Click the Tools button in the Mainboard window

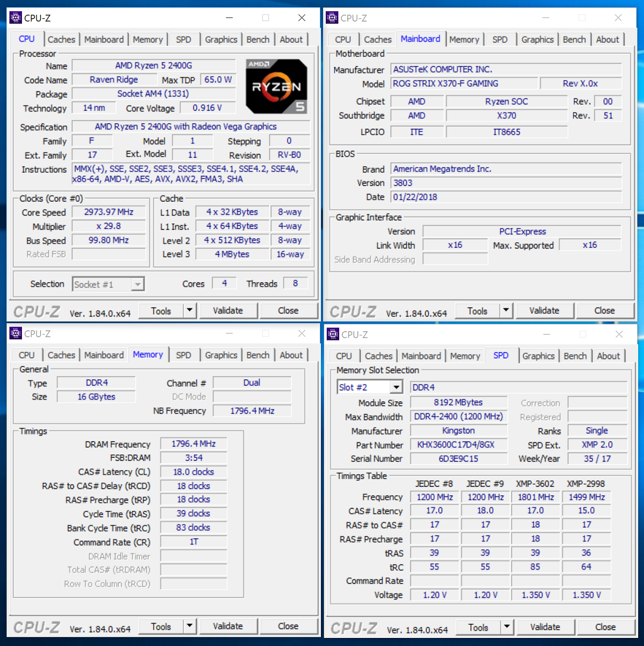(477, 310)
